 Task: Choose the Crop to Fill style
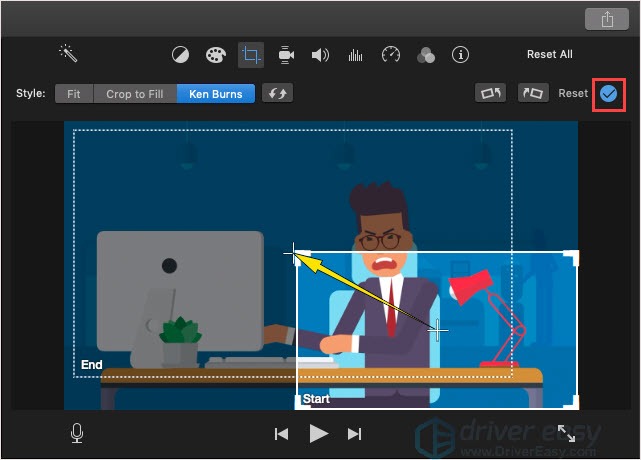pyautogui.click(x=135, y=94)
